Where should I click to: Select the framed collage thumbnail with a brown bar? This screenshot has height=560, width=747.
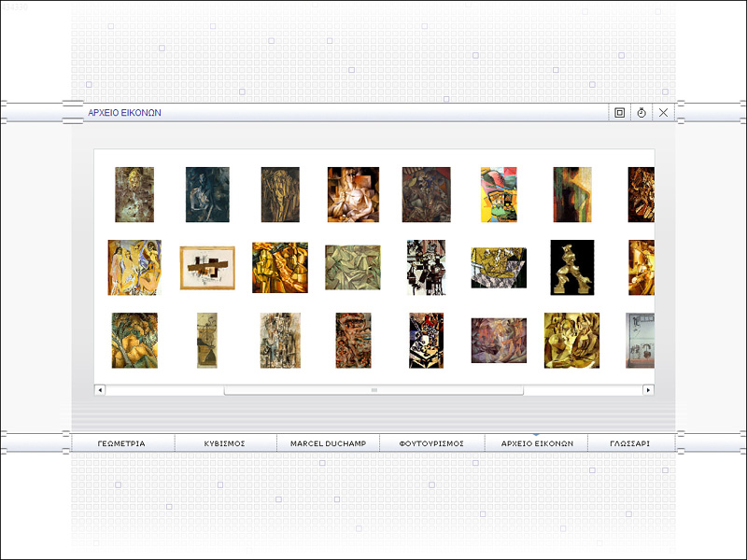[x=207, y=268]
